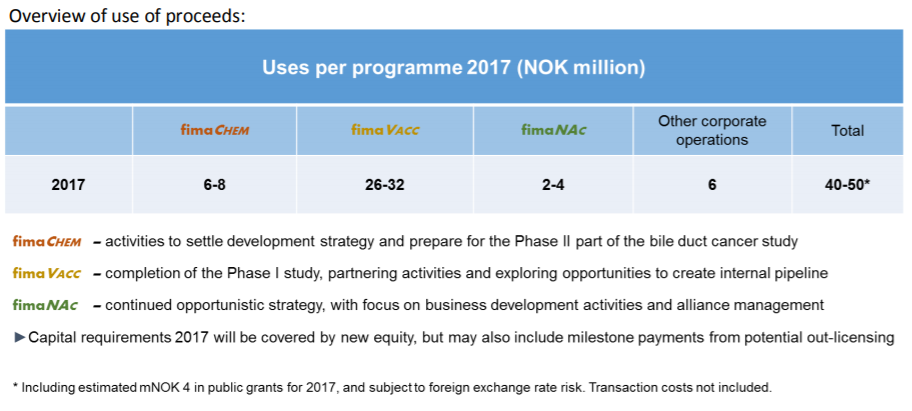Click the Total column header

[847, 131]
